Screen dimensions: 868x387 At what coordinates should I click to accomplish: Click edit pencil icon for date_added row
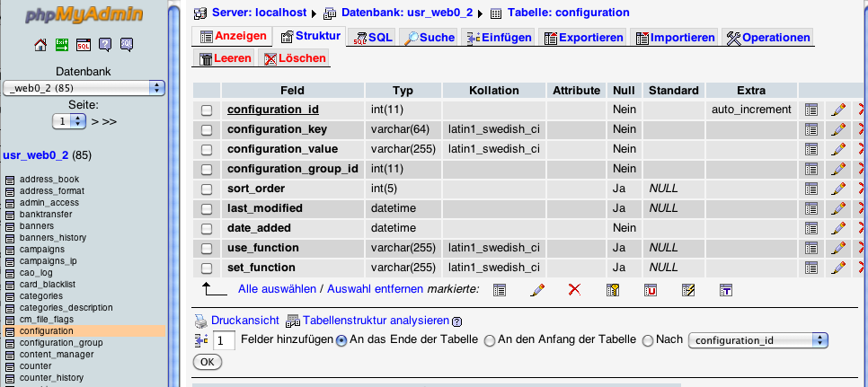click(x=838, y=228)
